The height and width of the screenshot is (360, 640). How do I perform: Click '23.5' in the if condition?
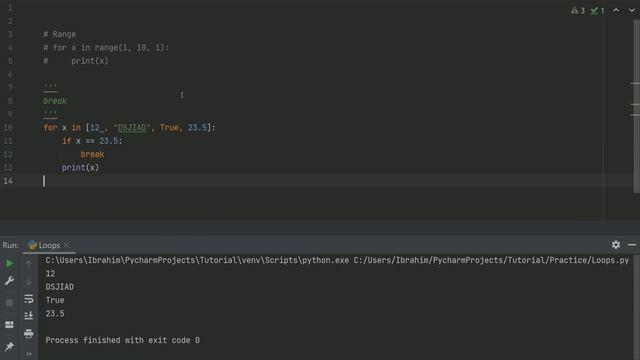109,141
